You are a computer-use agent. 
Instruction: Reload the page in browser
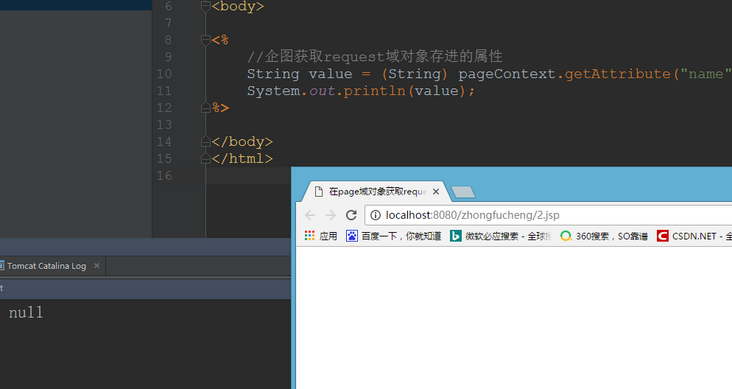tap(351, 215)
